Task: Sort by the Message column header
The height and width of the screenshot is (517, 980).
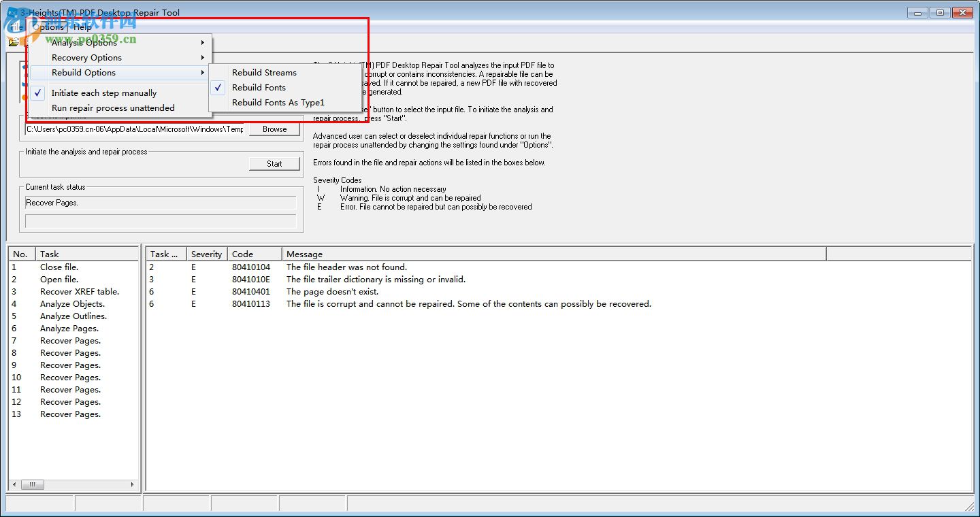Action: pyautogui.click(x=554, y=254)
